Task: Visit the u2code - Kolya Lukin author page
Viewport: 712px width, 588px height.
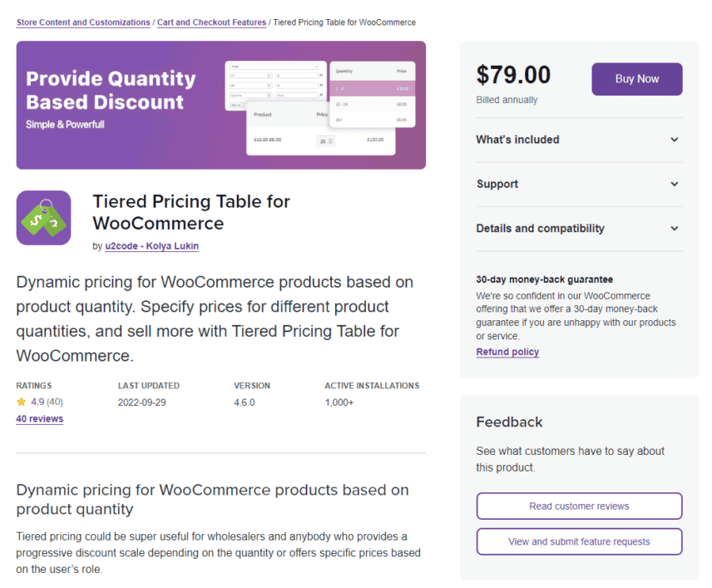Action: [151, 246]
